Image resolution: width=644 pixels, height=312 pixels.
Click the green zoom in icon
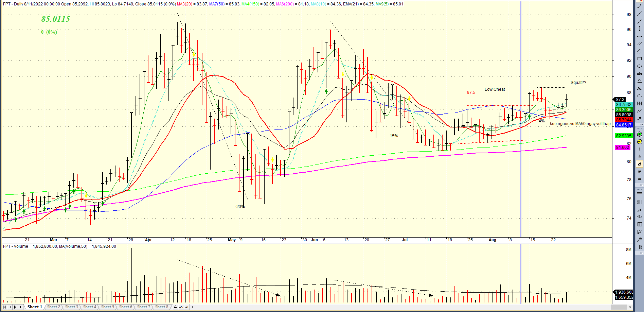(x=640, y=134)
